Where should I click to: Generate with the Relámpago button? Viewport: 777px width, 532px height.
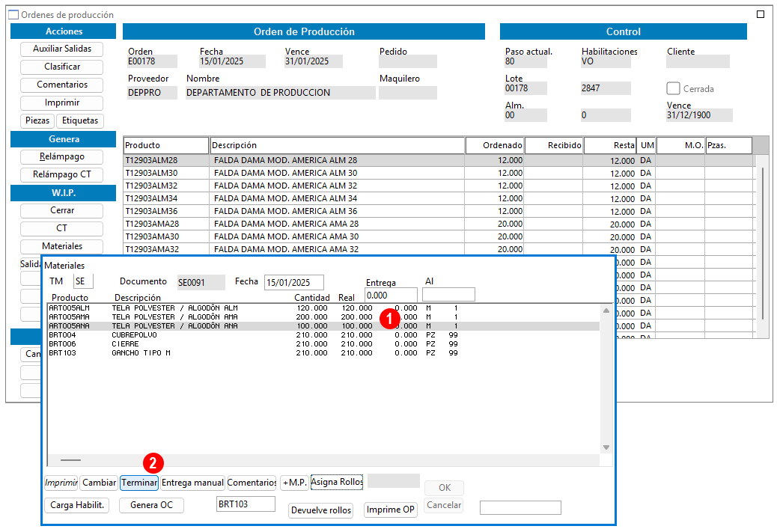pos(62,157)
